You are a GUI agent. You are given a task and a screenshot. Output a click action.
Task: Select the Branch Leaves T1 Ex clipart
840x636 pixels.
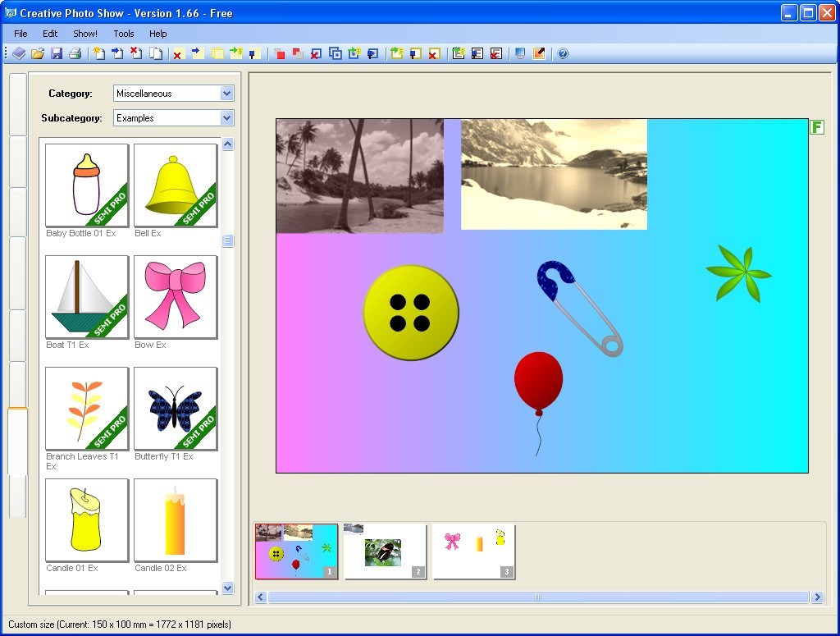(x=87, y=409)
